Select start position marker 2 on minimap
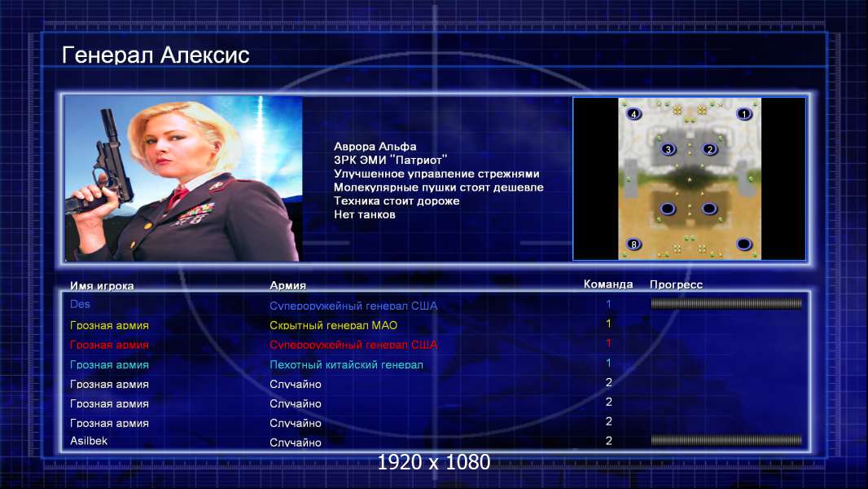868x489 pixels. (x=710, y=149)
